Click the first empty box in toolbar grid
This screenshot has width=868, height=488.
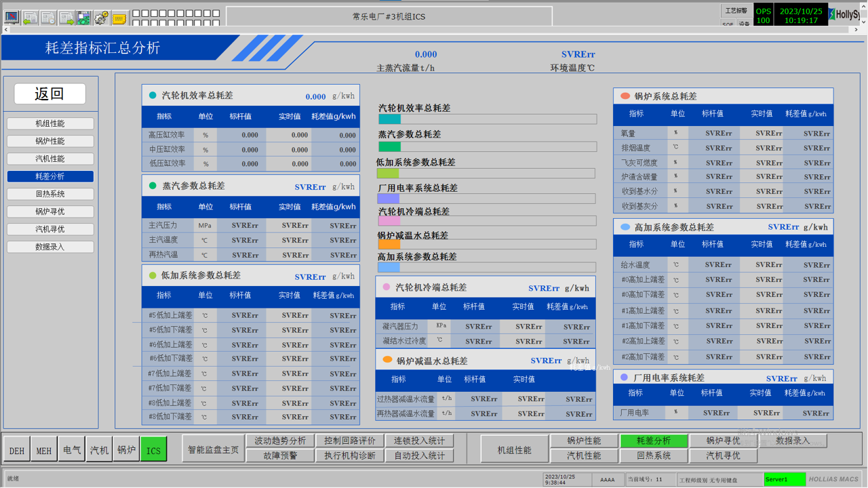(136, 13)
